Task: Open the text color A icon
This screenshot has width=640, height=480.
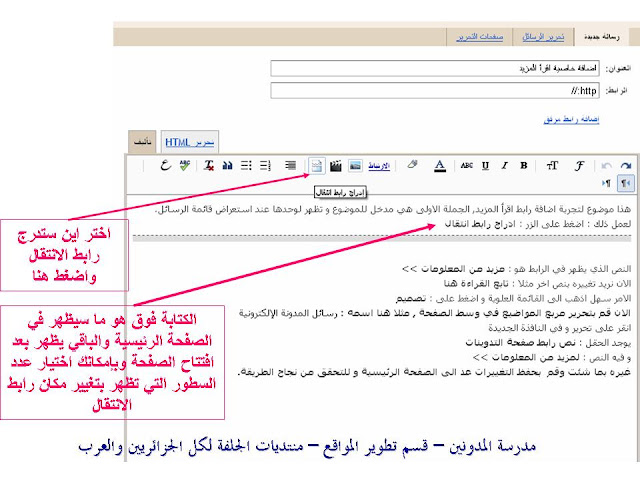Action: [x=440, y=166]
